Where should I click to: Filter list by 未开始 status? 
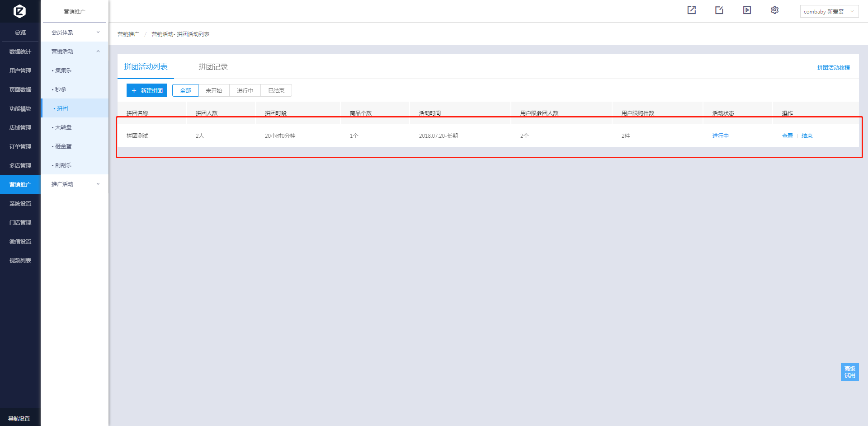[x=214, y=91]
